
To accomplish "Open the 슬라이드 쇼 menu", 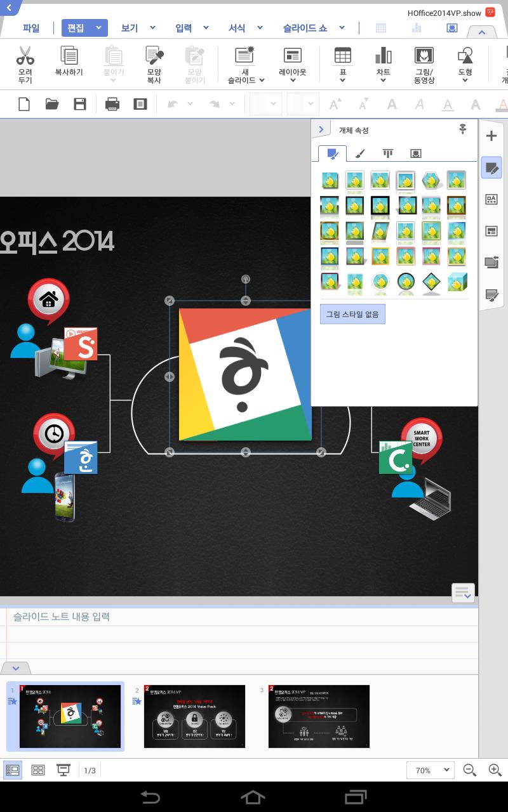I will (x=304, y=28).
